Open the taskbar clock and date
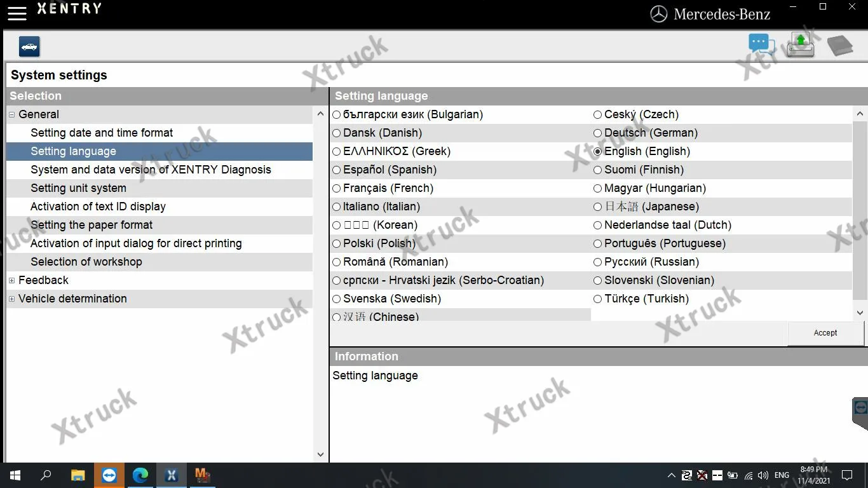The image size is (868, 488). coord(813,475)
